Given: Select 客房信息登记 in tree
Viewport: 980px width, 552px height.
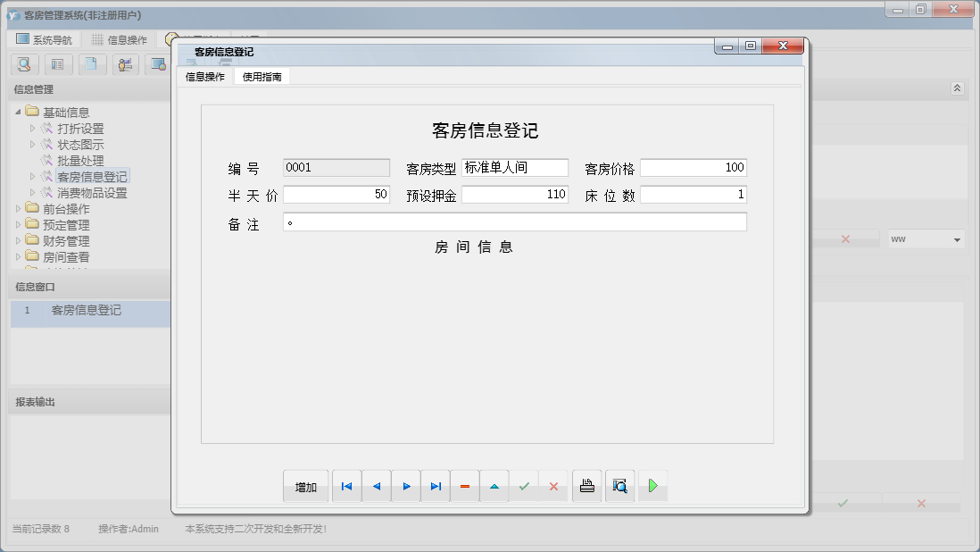Looking at the screenshot, I should coord(92,177).
